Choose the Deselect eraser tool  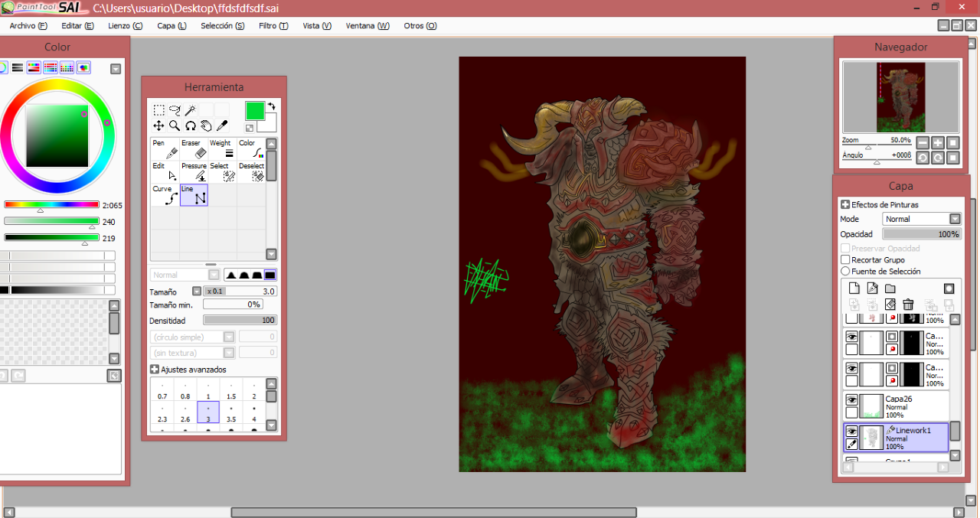click(251, 172)
